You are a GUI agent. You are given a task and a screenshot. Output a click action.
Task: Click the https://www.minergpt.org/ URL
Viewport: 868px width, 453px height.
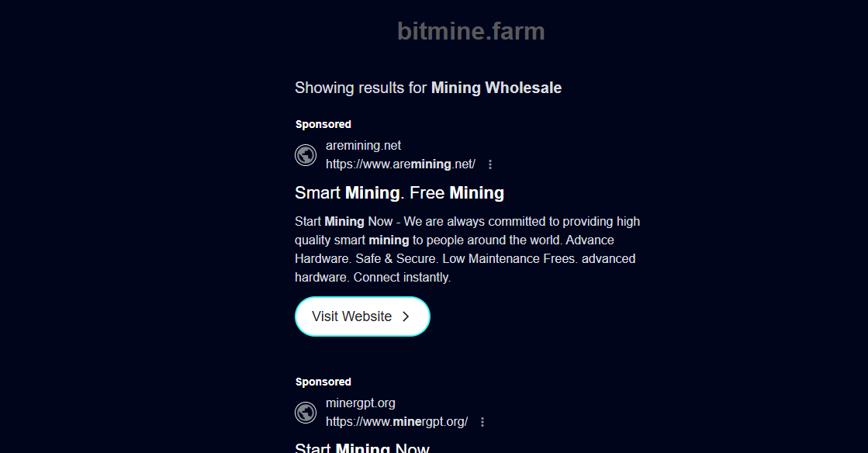[x=396, y=422]
